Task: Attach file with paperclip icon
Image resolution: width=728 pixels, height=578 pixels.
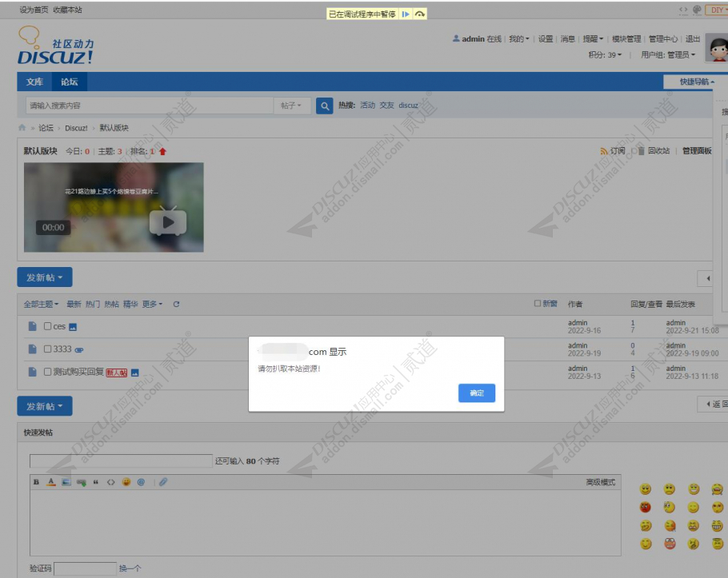Action: pos(163,482)
